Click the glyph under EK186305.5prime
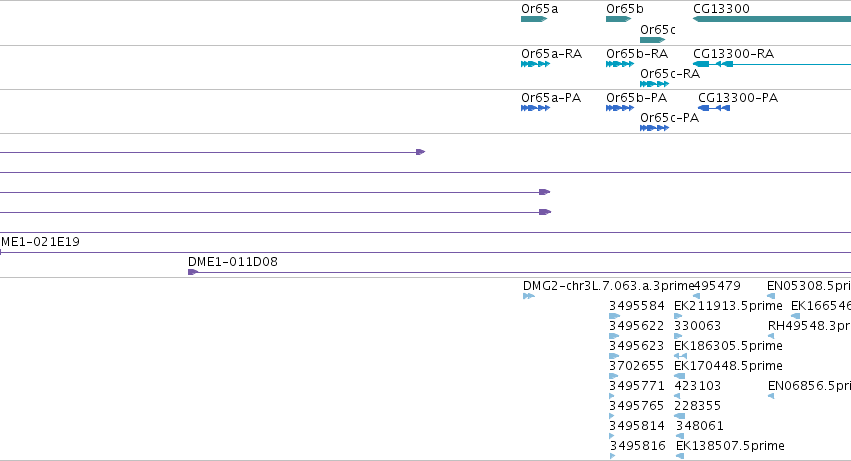 click(680, 356)
